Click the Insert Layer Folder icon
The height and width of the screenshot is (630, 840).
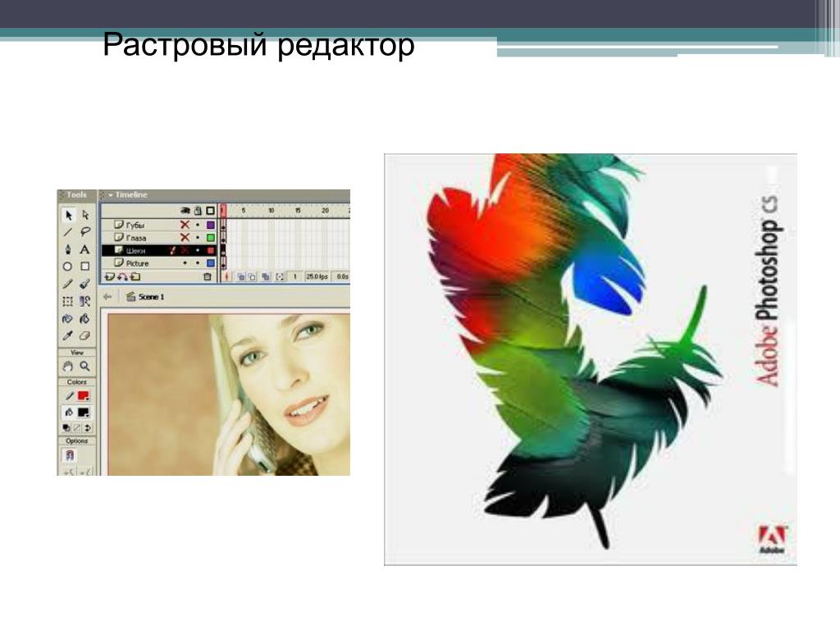click(135, 277)
